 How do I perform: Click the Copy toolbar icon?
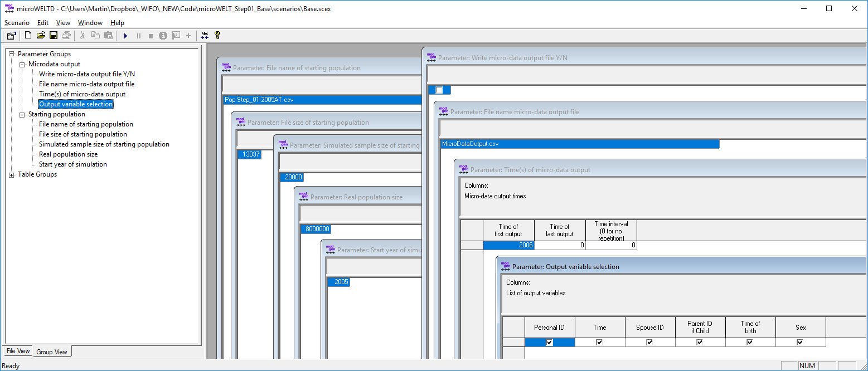(x=95, y=36)
